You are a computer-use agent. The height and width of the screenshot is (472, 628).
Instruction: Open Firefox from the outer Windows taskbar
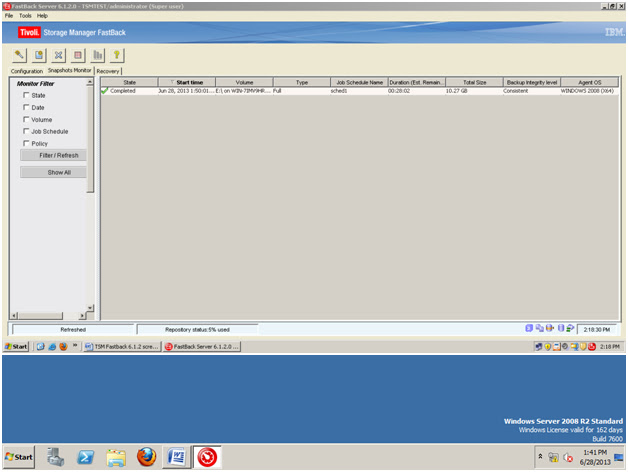(147, 457)
